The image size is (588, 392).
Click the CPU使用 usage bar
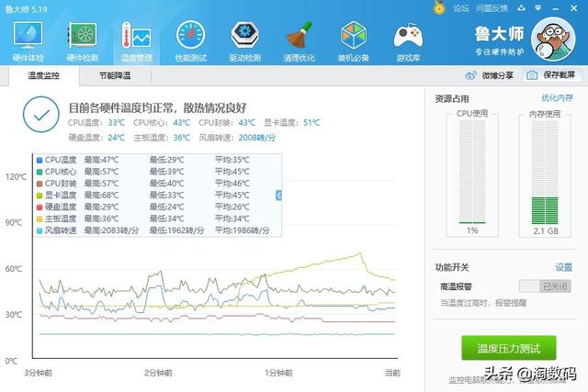[x=472, y=172]
